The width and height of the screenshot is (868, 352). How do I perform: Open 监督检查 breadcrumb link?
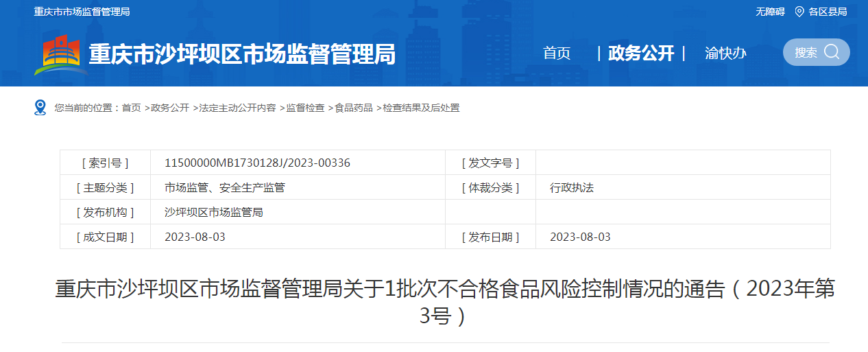click(x=305, y=108)
